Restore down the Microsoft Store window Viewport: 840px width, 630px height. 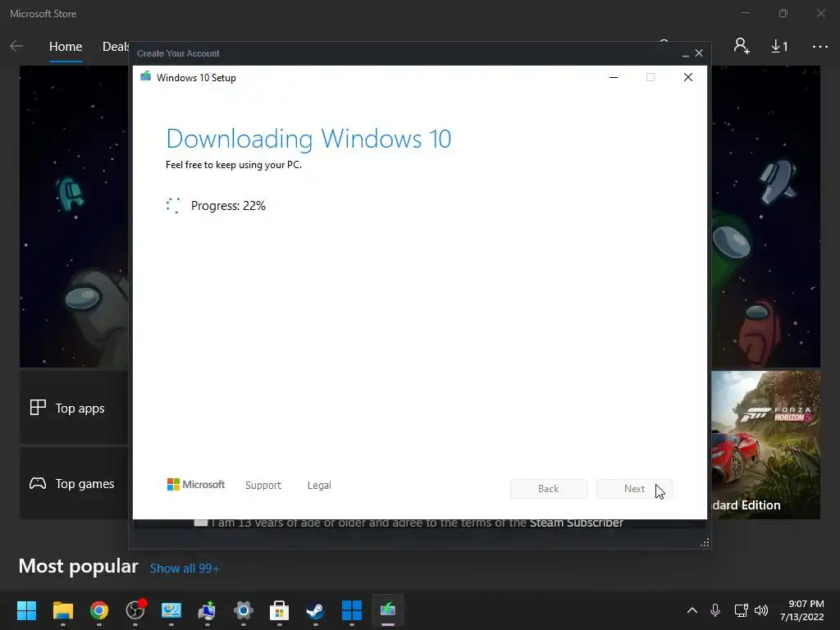783,13
